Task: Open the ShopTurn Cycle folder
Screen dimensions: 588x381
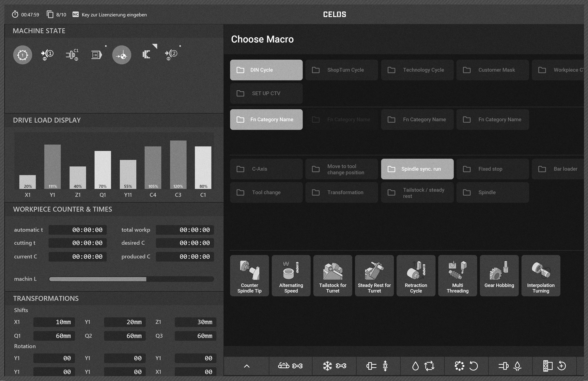Action: point(342,70)
